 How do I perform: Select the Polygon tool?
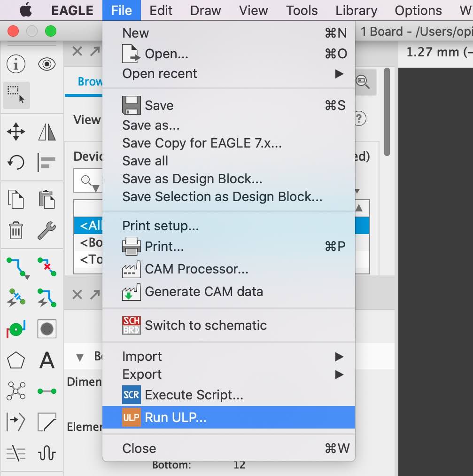tap(16, 360)
